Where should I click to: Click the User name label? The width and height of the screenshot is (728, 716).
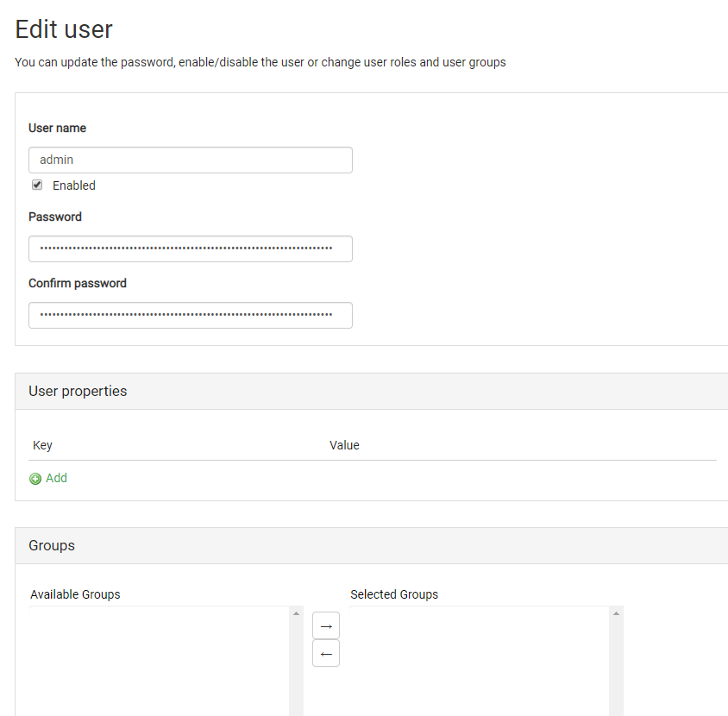coord(57,128)
